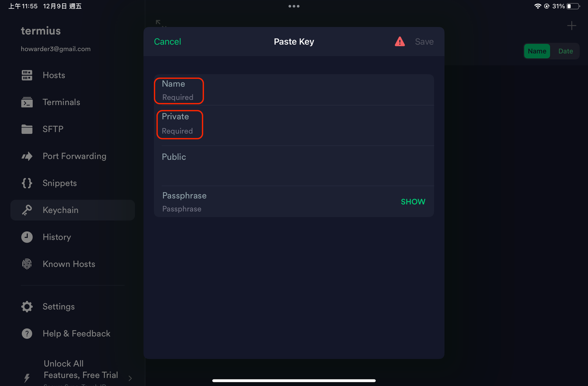
Task: Toggle SHOW to reveal the passphrase
Action: click(x=413, y=202)
